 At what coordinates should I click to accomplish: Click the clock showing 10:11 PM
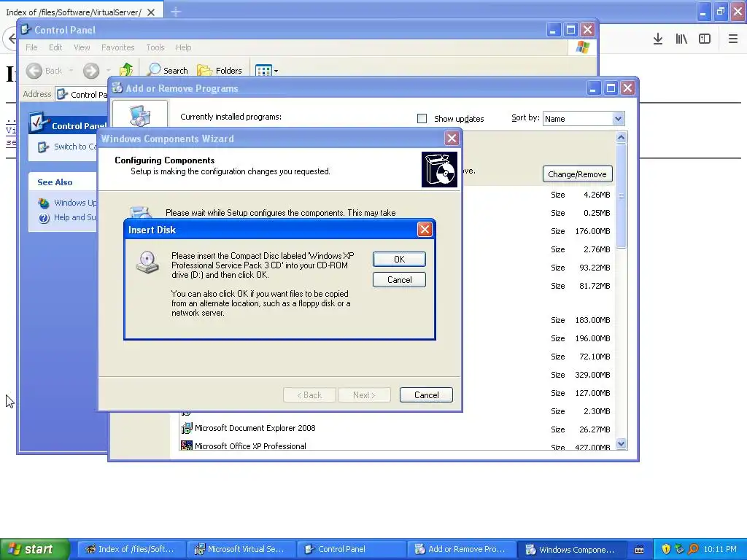(x=719, y=549)
